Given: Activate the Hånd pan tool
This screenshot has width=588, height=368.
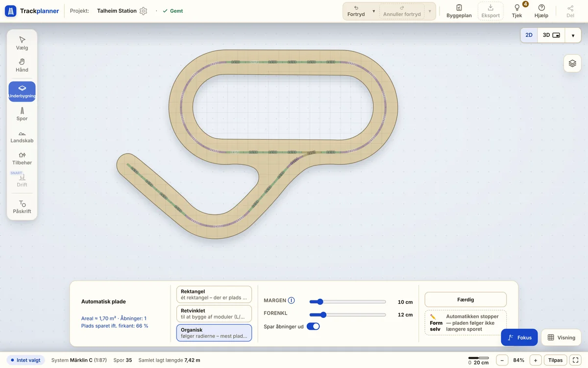Looking at the screenshot, I should [x=22, y=65].
